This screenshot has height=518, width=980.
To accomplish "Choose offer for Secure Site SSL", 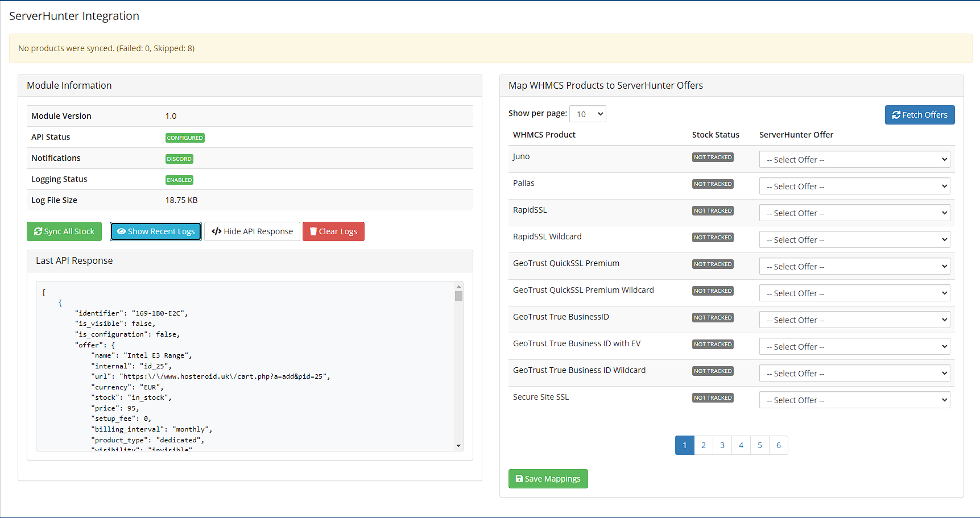I will tap(854, 400).
